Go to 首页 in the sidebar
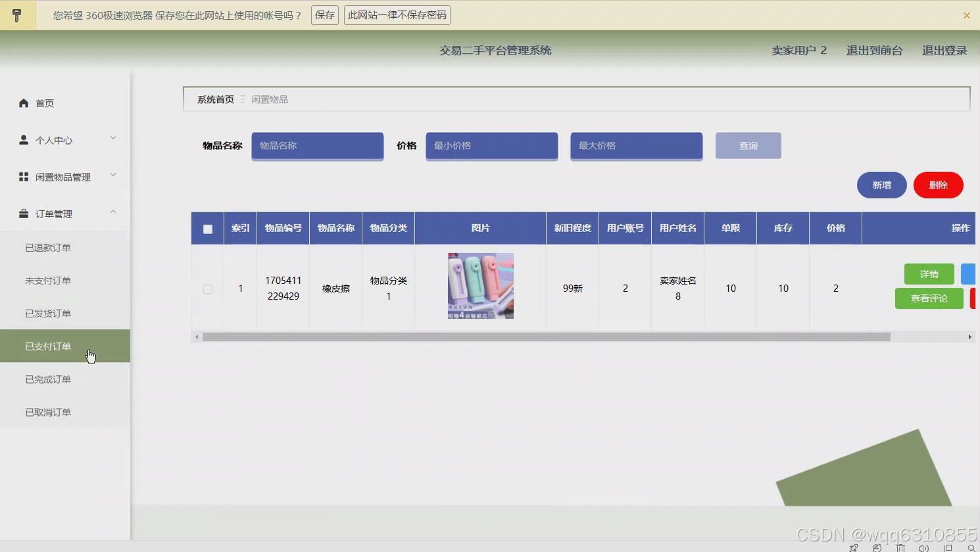Screen dimensions: 980x552 [x=45, y=103]
